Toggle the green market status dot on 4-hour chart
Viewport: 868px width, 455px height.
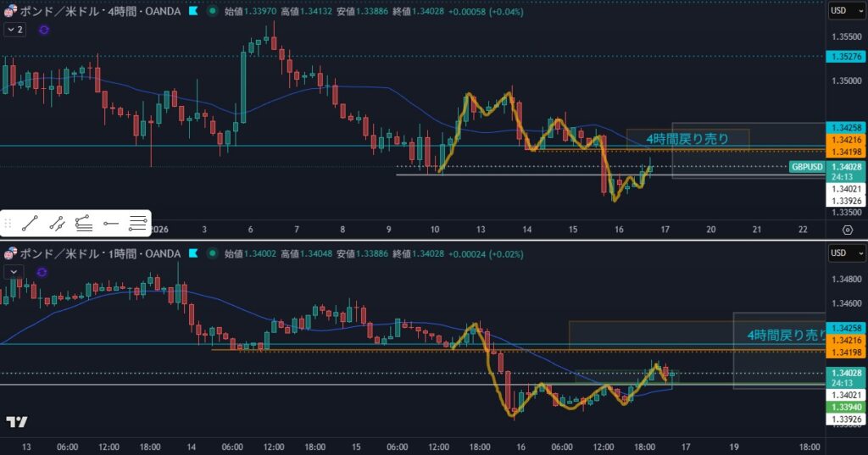tap(211, 12)
